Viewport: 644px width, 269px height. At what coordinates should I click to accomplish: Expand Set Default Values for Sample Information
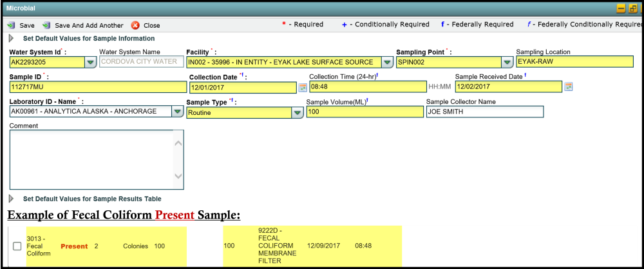[x=11, y=39]
